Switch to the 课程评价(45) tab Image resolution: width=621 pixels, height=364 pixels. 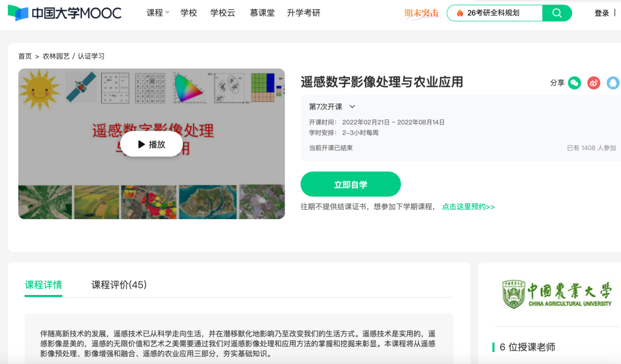coord(119,285)
